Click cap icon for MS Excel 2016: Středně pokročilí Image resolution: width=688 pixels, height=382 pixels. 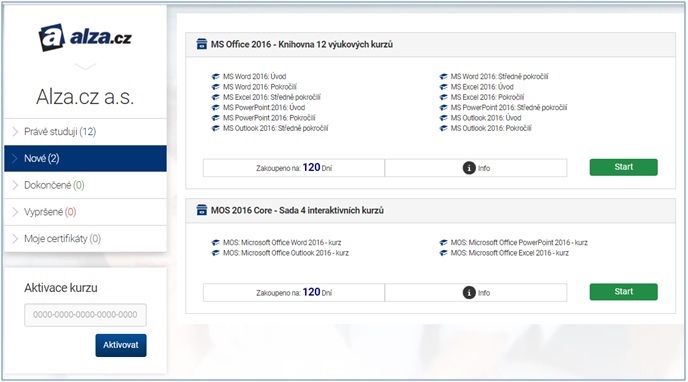coord(215,97)
